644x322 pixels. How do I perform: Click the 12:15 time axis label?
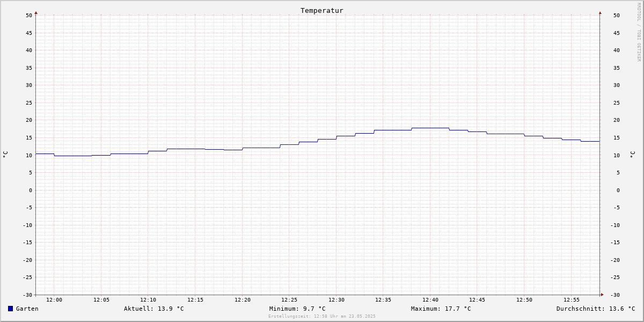coord(195,300)
